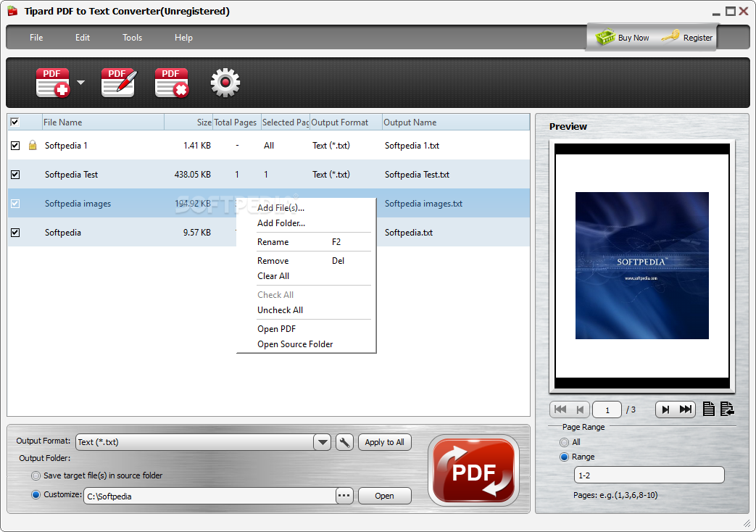This screenshot has height=532, width=756.
Task: Click Text (*.txt) format for Softpedia 1
Action: [331, 145]
